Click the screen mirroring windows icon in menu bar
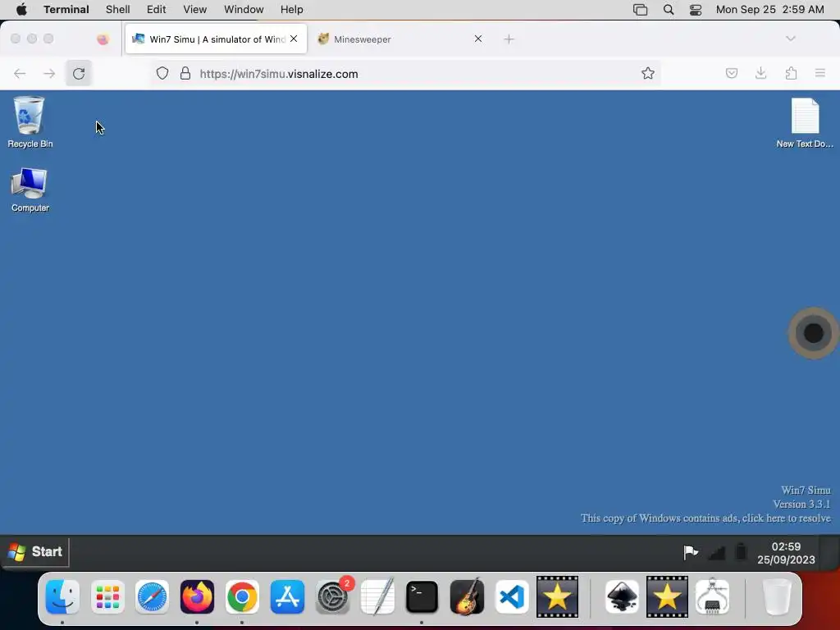The image size is (840, 630). click(640, 10)
